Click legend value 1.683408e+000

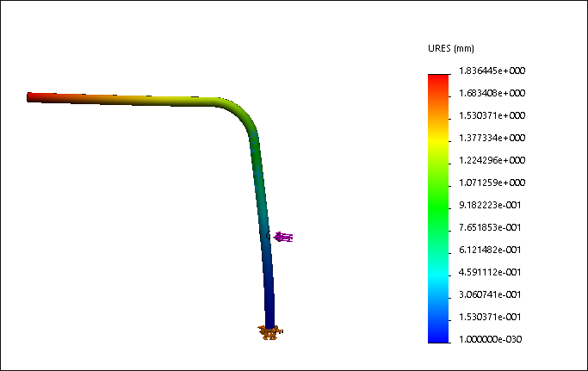pyautogui.click(x=492, y=93)
